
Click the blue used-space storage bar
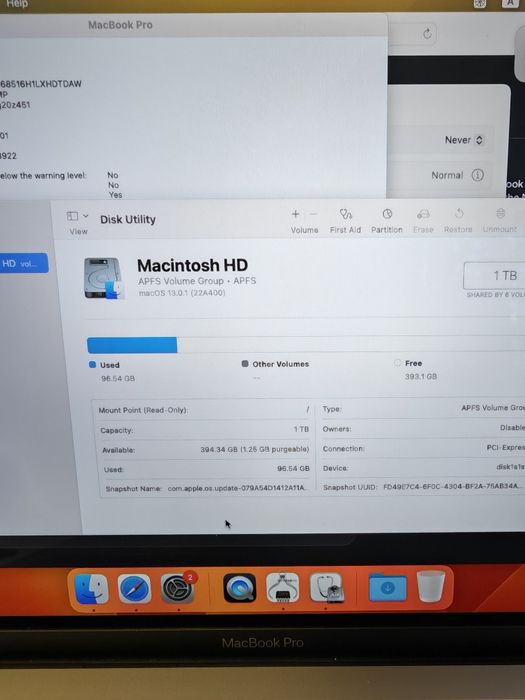132,345
